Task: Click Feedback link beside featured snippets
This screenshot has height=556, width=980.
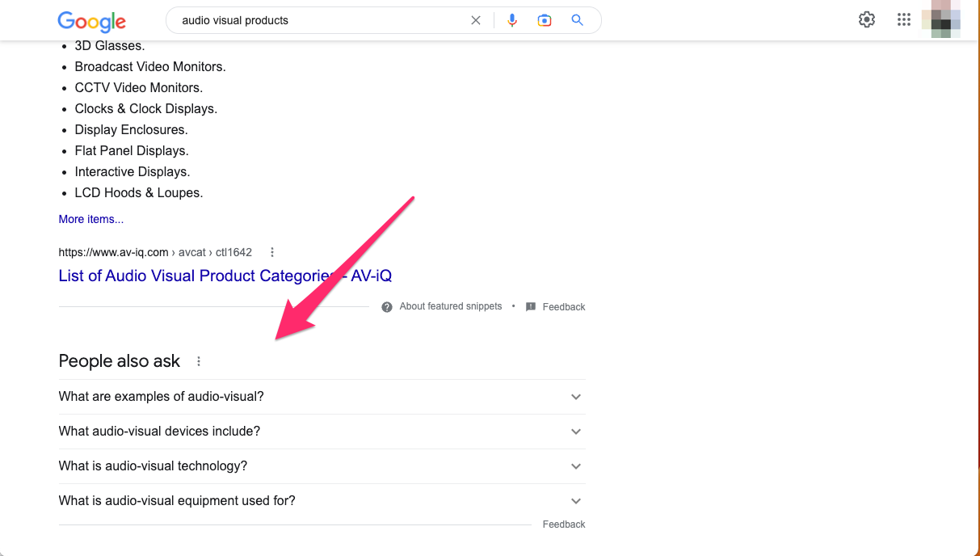Action: [564, 307]
